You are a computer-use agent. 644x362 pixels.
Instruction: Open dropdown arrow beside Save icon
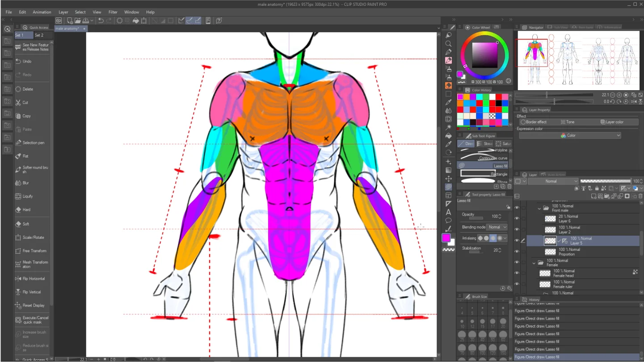point(92,21)
